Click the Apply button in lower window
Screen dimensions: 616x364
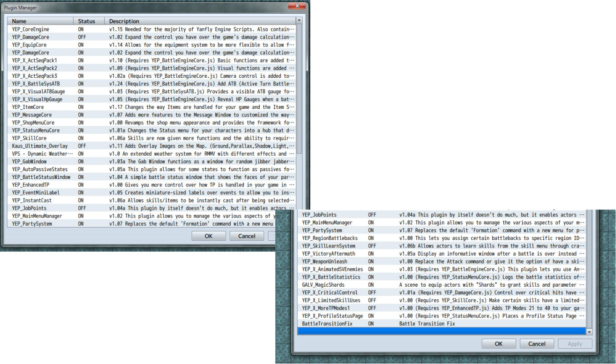click(x=575, y=344)
